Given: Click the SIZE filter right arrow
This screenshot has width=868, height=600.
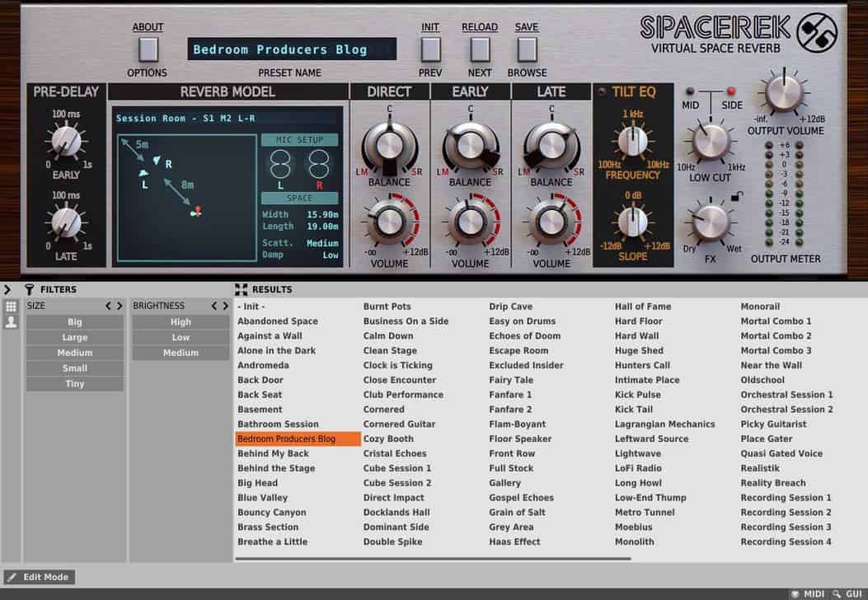Looking at the screenshot, I should [120, 306].
